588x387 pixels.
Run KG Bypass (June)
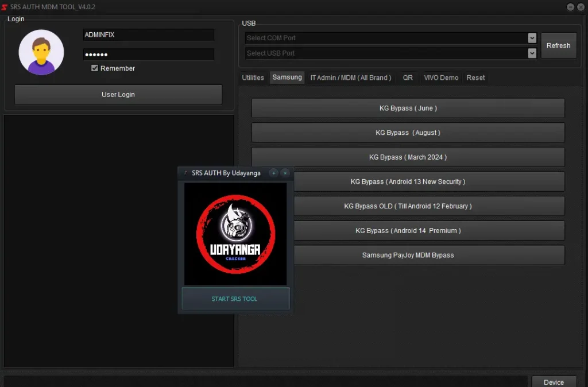[408, 108]
